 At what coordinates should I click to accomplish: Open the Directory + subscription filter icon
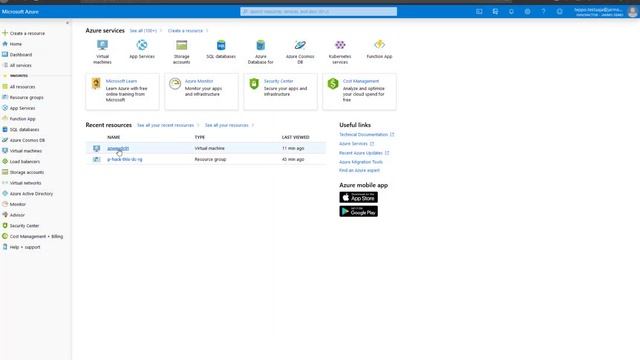[495, 12]
